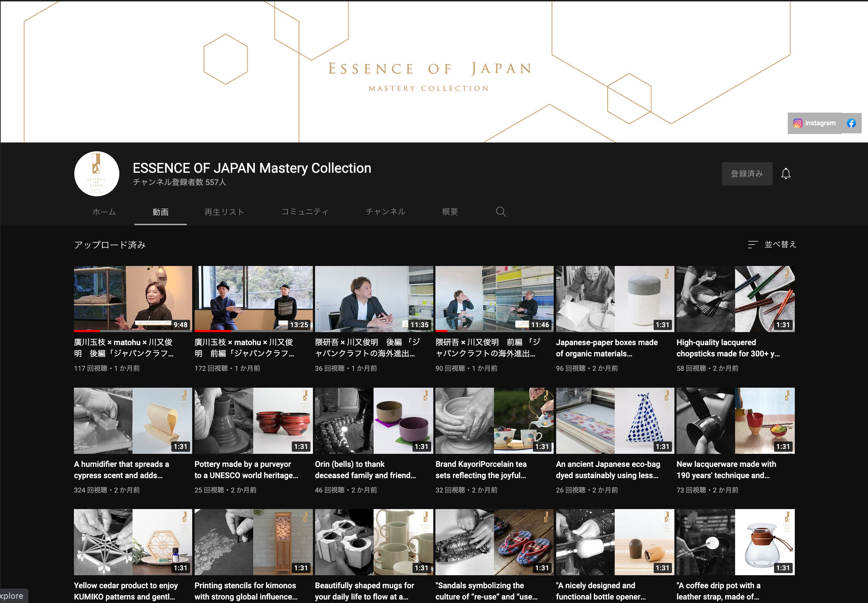Viewport: 868px width, 603px height.
Task: Open the アップロード済み uploads heading link
Action: [109, 245]
